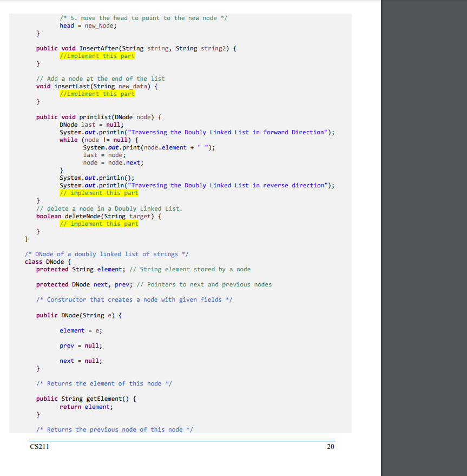This screenshot has width=467, height=476.
Task: Select the highlighted text in InsertAfter method
Action: tap(97, 56)
